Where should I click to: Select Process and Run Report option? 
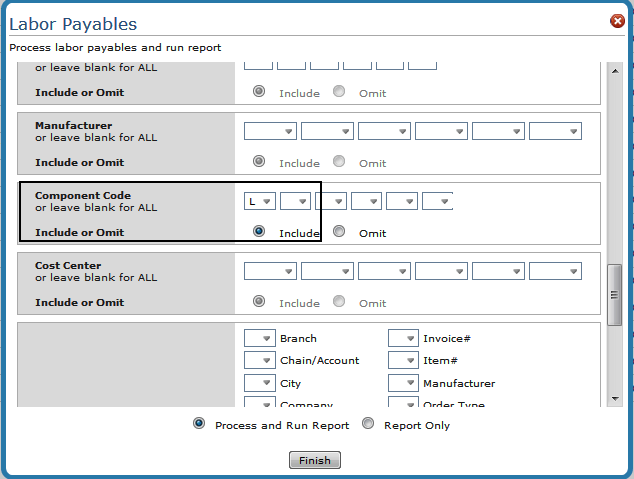pos(199,424)
